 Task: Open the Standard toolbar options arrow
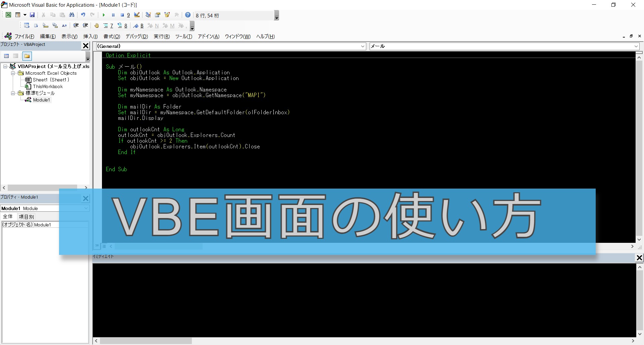point(277,15)
